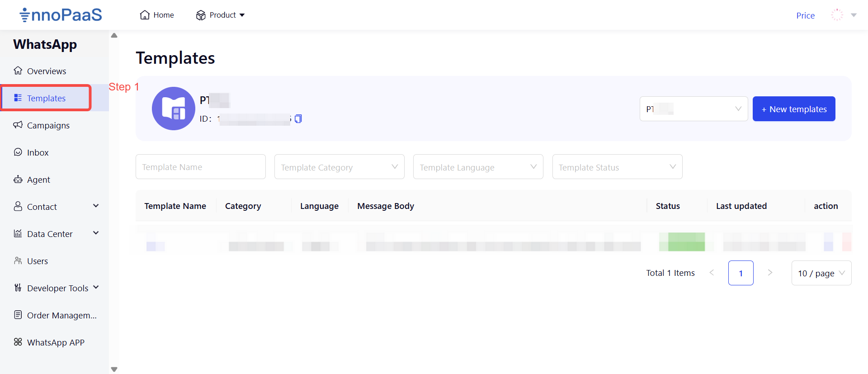
Task: Click the Developer Tools icon
Action: [18, 288]
